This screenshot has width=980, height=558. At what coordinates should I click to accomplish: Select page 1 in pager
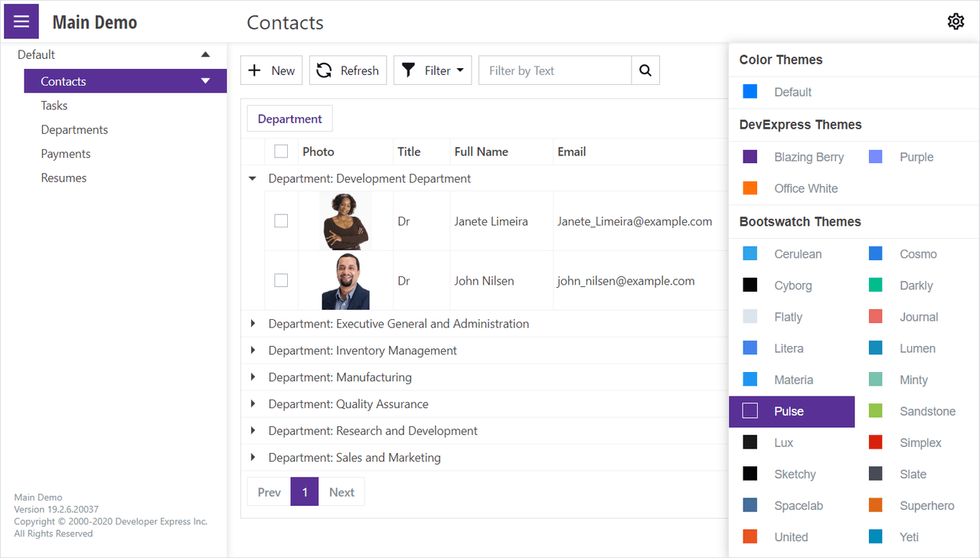tap(305, 492)
